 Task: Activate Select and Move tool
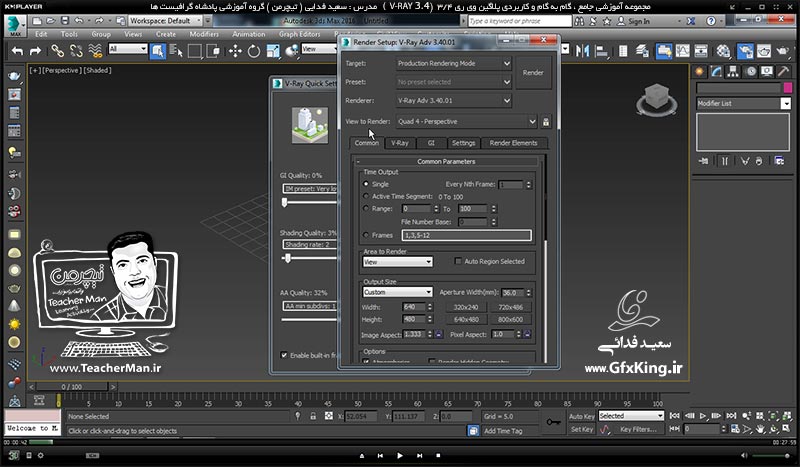coord(235,51)
